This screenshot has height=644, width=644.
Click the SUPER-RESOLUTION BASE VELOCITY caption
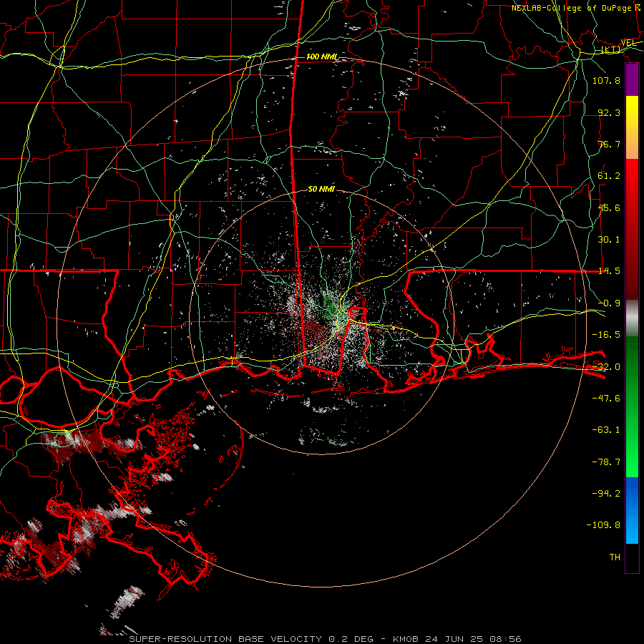point(227,639)
